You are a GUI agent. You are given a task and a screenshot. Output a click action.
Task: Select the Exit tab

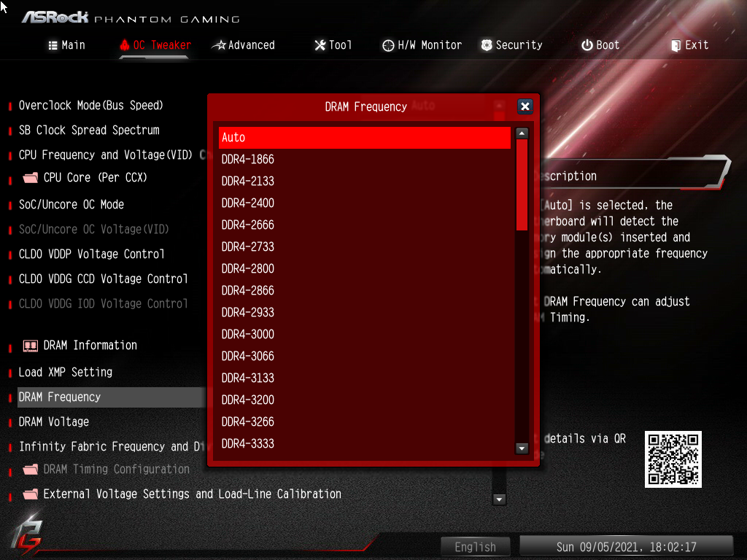[x=690, y=45]
